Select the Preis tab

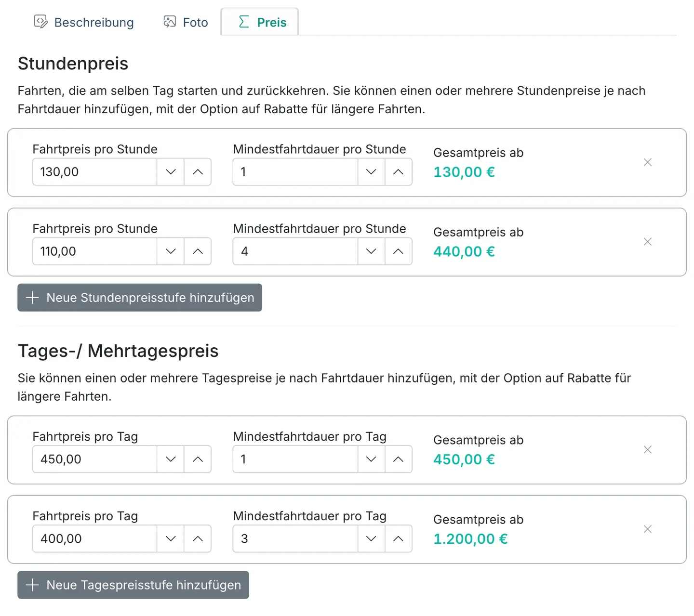click(x=260, y=22)
